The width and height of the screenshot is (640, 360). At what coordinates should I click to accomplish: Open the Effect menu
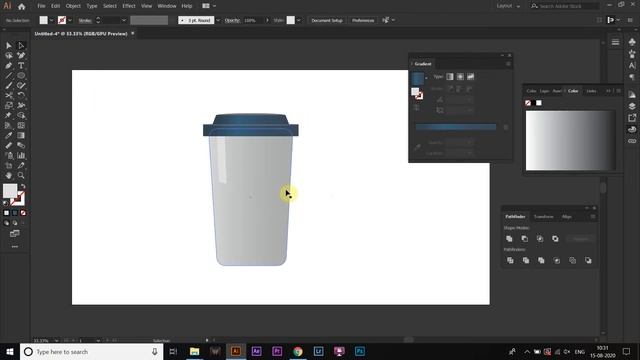[129, 6]
